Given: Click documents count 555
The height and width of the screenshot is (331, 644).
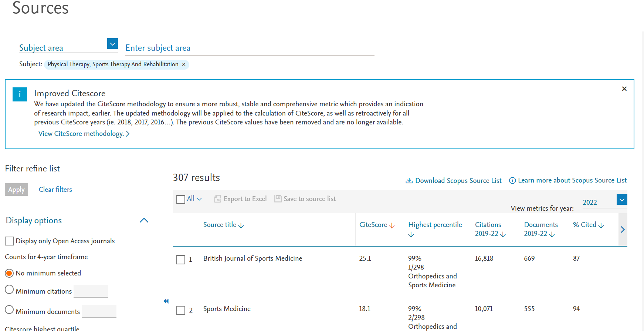Looking at the screenshot, I should pos(529,309).
